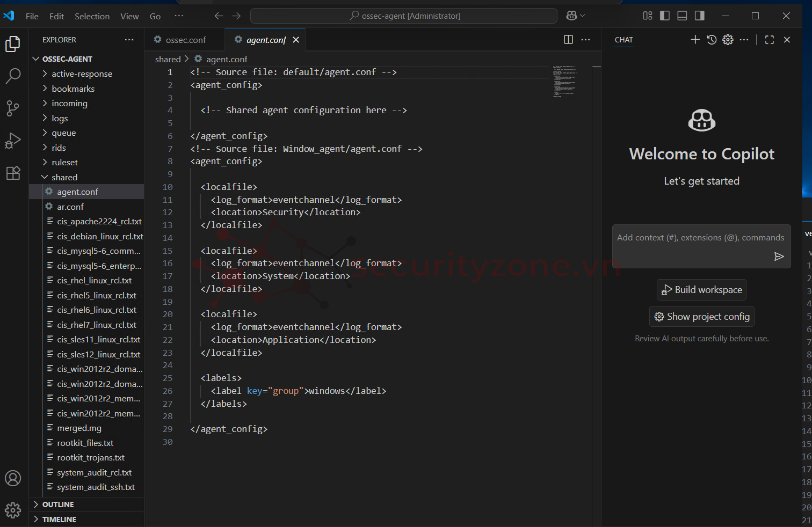Screen dimensions: 812x527
Task: Open the View menu
Action: point(129,16)
